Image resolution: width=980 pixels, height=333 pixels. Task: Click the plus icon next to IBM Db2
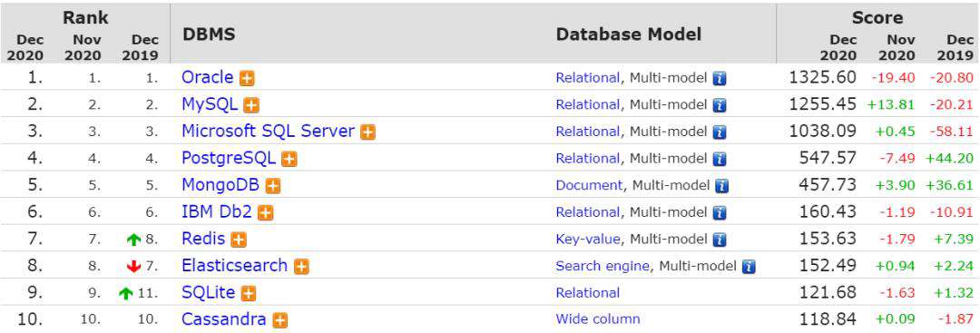point(266,213)
